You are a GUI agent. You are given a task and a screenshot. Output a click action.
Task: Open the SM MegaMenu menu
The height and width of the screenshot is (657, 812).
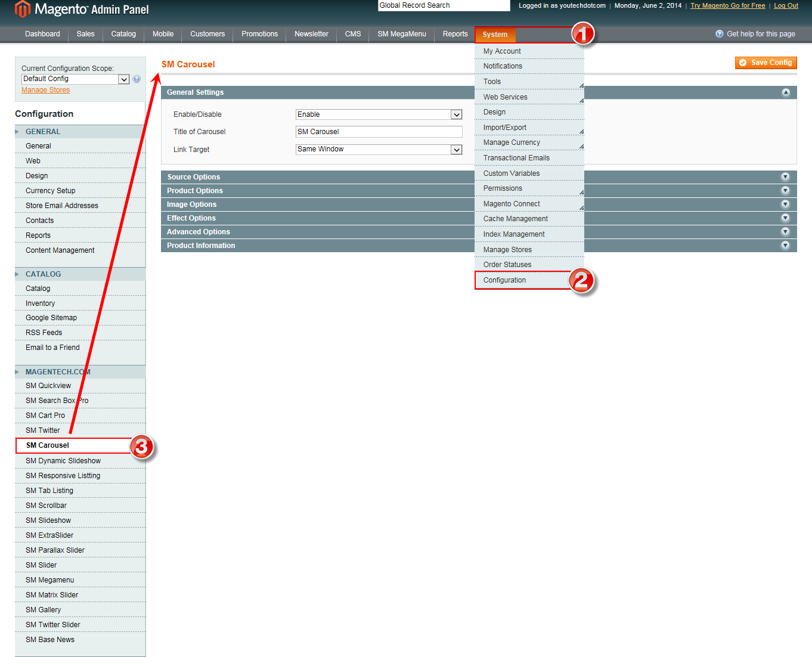(x=402, y=34)
